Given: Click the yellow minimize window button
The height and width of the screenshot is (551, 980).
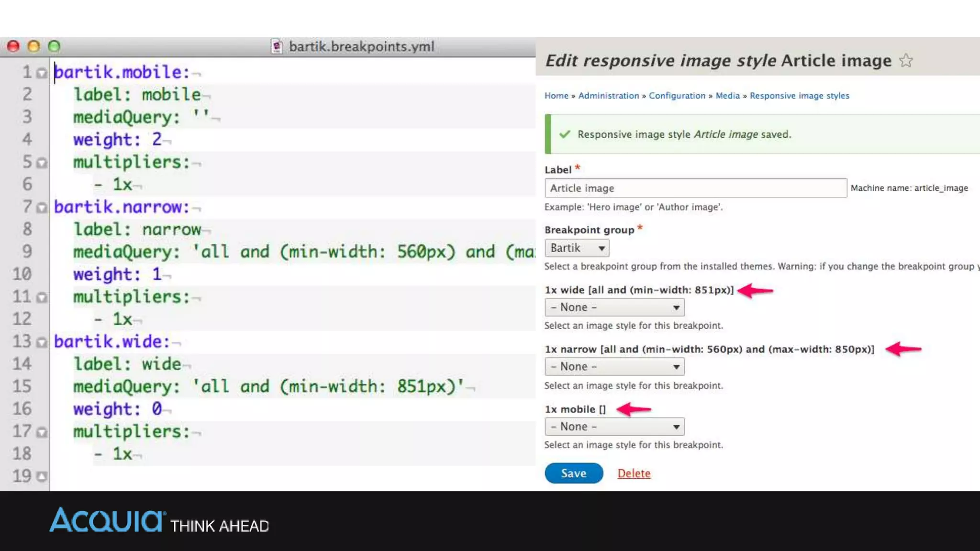Looking at the screenshot, I should tap(33, 46).
